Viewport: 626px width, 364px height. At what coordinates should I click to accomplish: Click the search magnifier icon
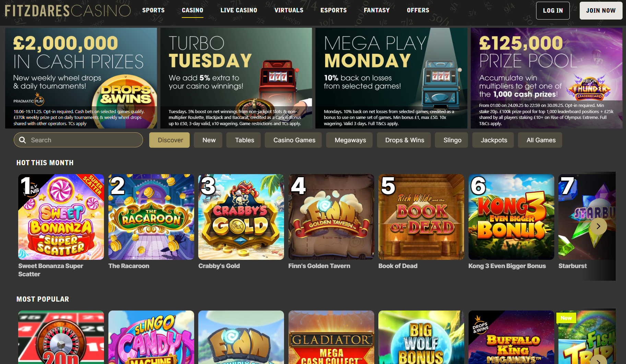[x=23, y=140]
